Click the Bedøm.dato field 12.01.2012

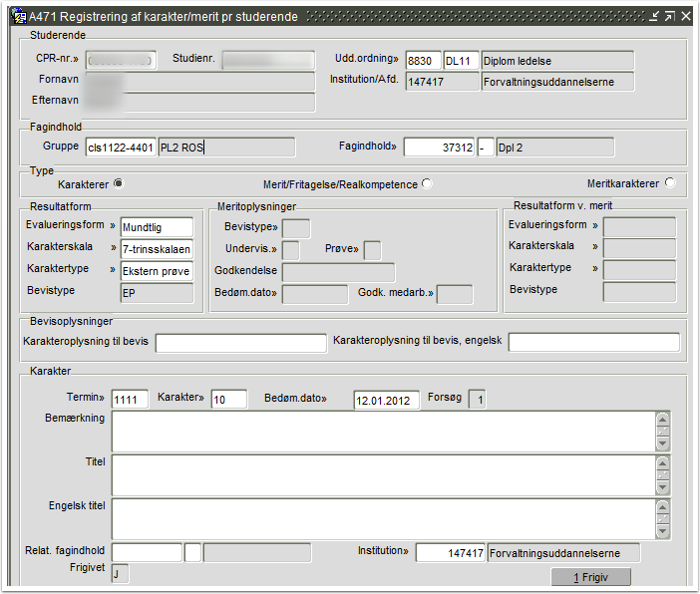(x=387, y=400)
